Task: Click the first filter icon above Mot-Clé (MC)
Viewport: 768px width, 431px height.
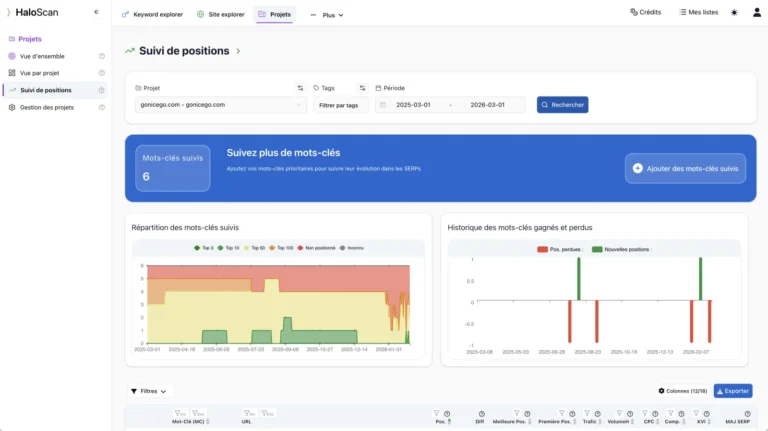Action: pos(180,413)
